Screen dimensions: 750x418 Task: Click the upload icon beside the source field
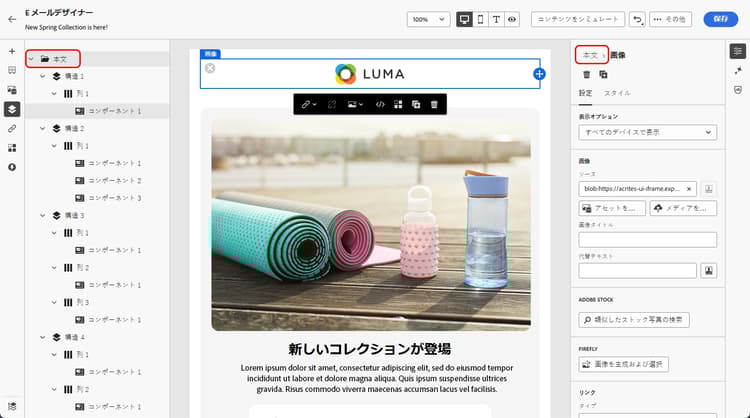(709, 189)
